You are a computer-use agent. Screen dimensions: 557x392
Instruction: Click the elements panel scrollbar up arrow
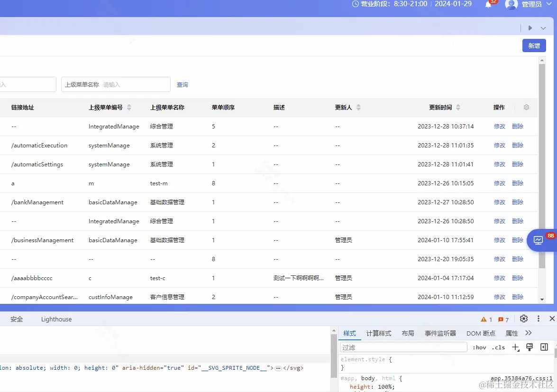coord(334,330)
